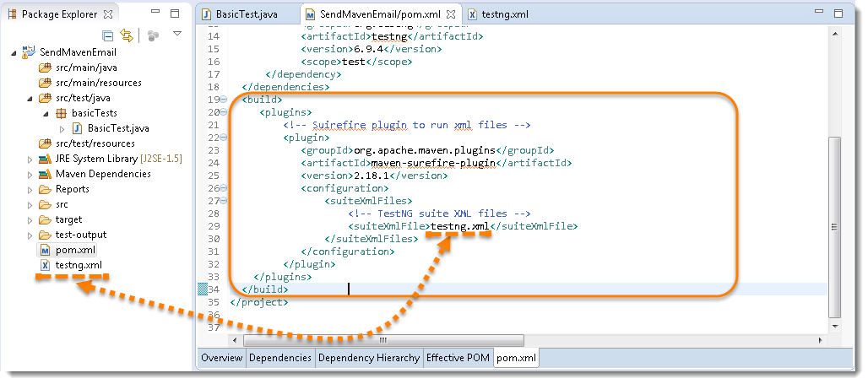Viewport: 868px width, 384px height.
Task: Click Collapse All icon in Package Explorer
Action: 108,35
